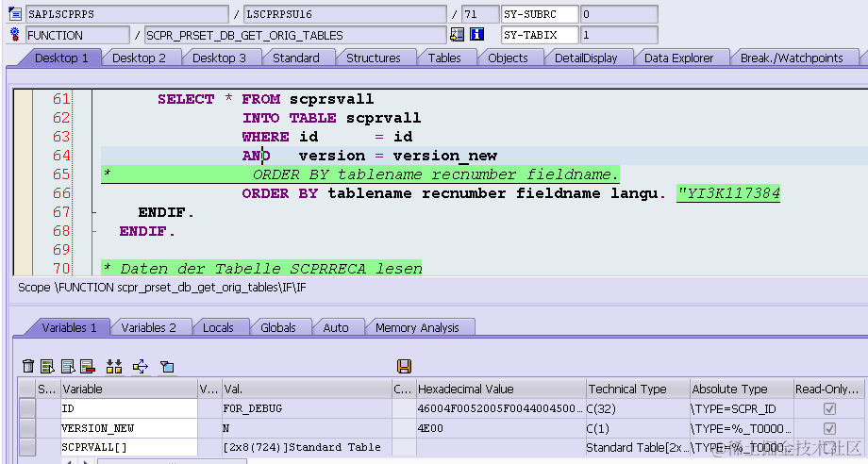The height and width of the screenshot is (464, 868).
Task: Click the blue-gray list icon with arrow
Action: (x=68, y=366)
